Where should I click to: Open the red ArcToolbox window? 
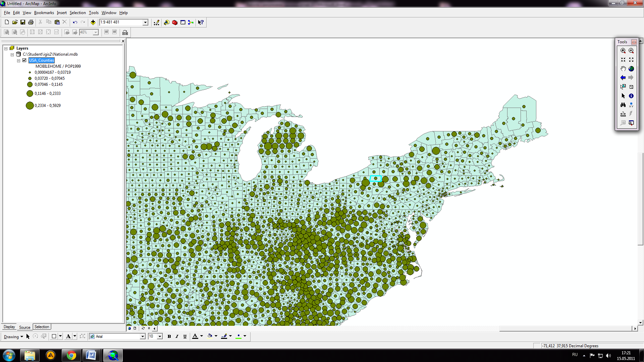175,22
